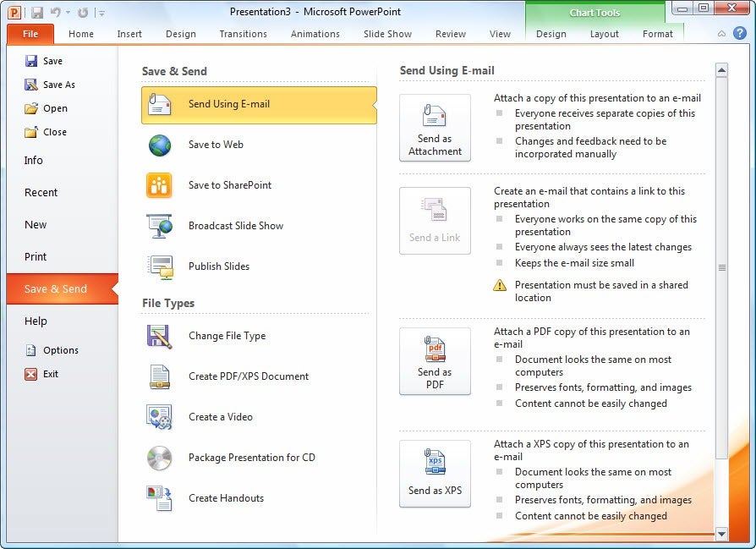
Task: Choose the Save to Web option label
Action: click(x=216, y=145)
